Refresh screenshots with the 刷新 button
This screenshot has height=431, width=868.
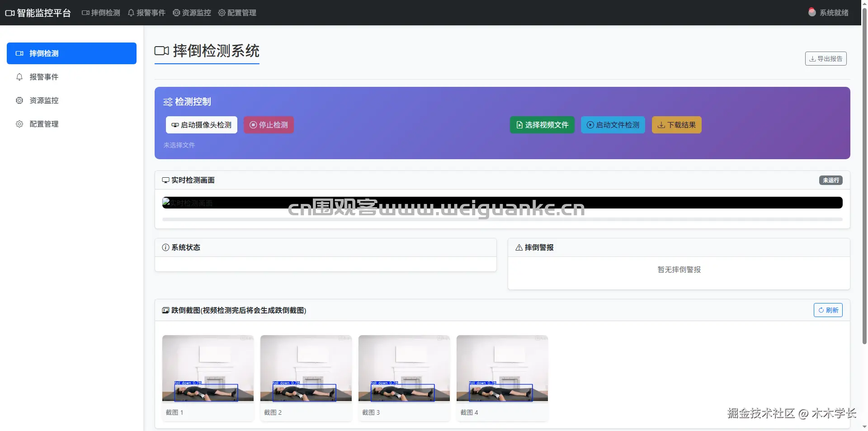pyautogui.click(x=828, y=310)
